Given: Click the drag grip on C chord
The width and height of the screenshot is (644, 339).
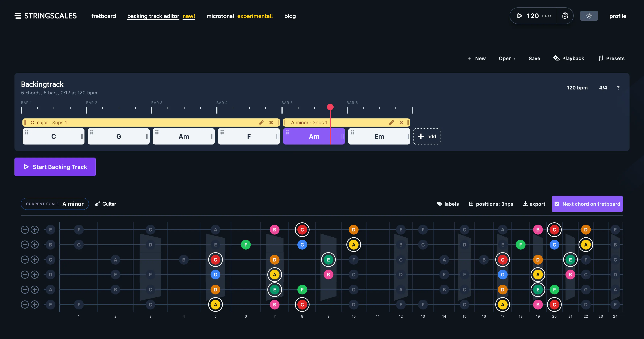Looking at the screenshot, I should pyautogui.click(x=27, y=132).
